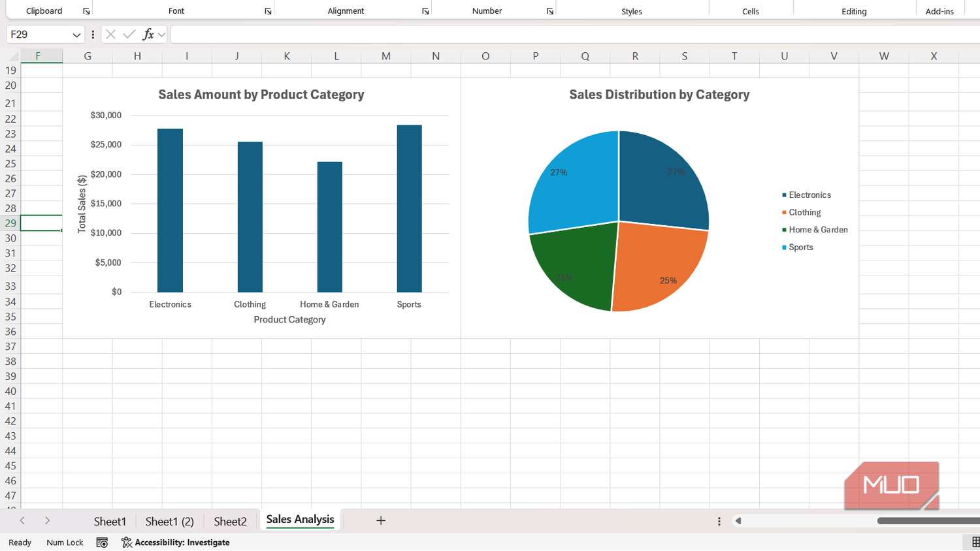980x551 pixels.
Task: Click in the formula bar input field
Action: click(x=575, y=35)
